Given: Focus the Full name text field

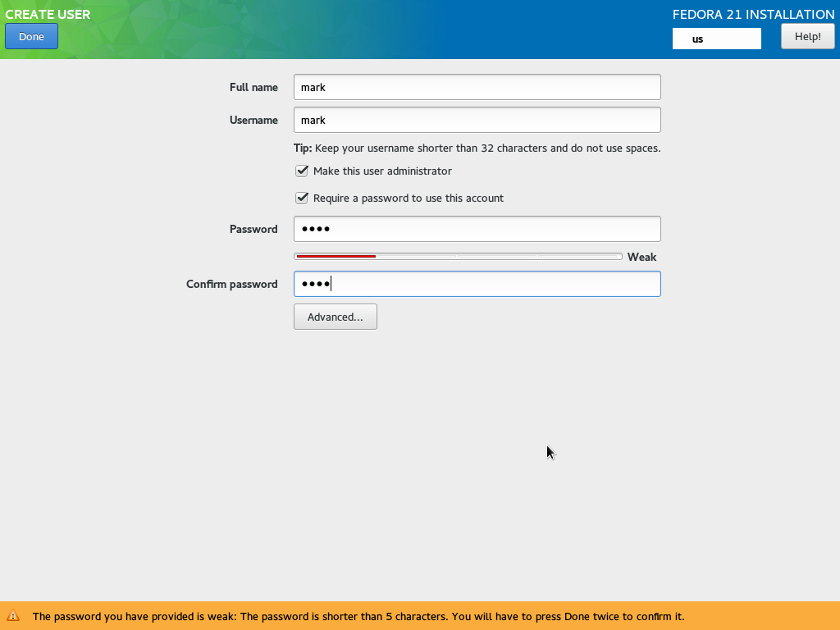Looking at the screenshot, I should (x=477, y=87).
